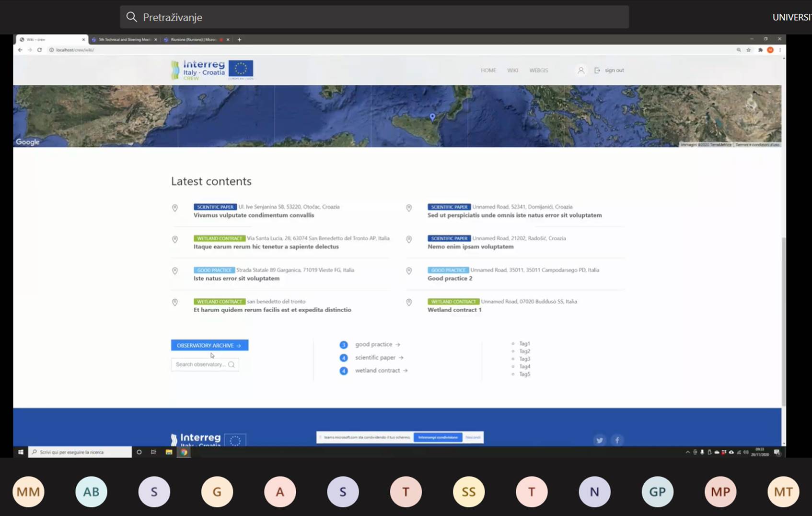Click the user profile icon in header
This screenshot has height=516, width=812.
[580, 70]
